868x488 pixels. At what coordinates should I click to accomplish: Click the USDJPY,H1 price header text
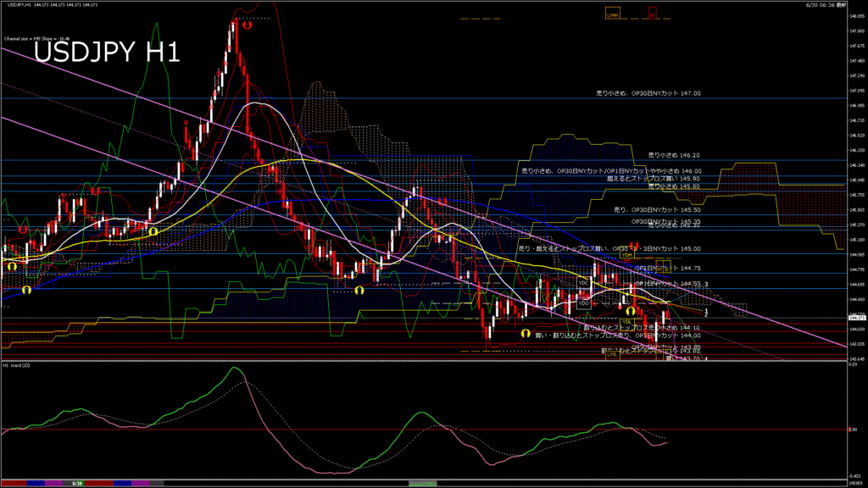pos(53,5)
